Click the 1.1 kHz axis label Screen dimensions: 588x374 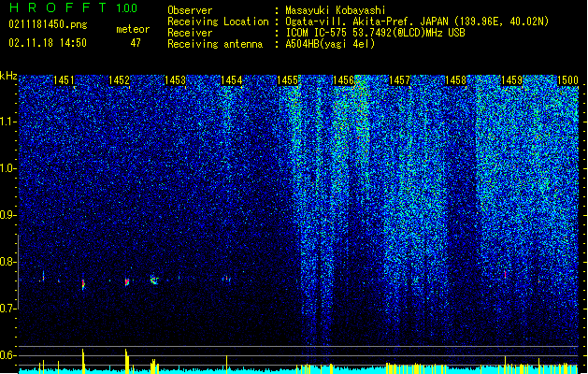8,122
